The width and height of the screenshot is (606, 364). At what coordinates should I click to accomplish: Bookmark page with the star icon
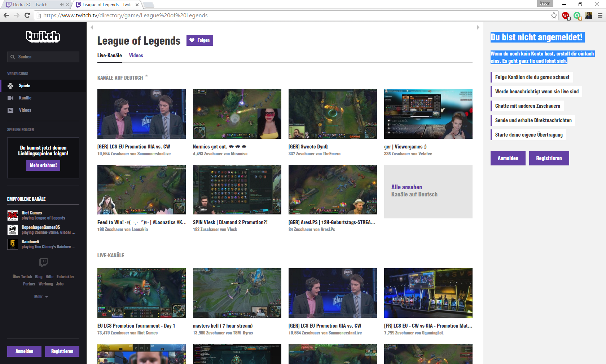[x=554, y=15]
